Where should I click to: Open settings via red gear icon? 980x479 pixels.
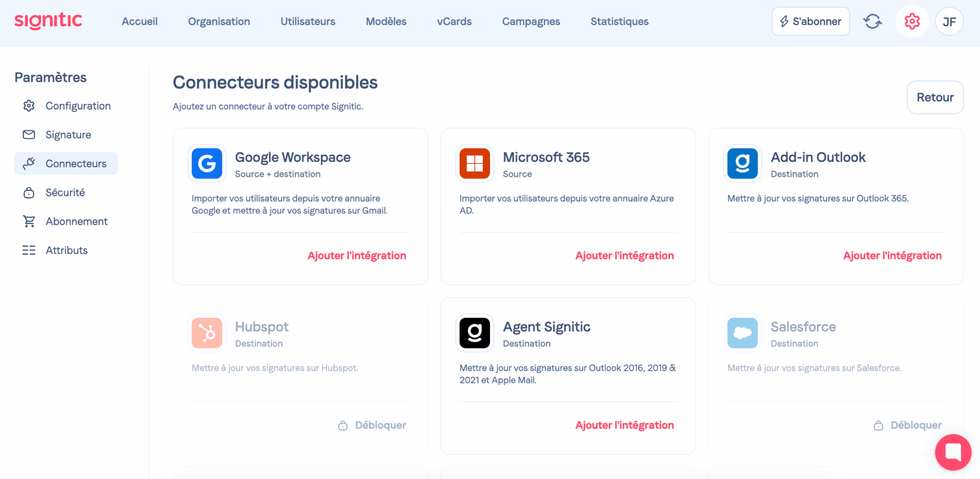click(912, 22)
